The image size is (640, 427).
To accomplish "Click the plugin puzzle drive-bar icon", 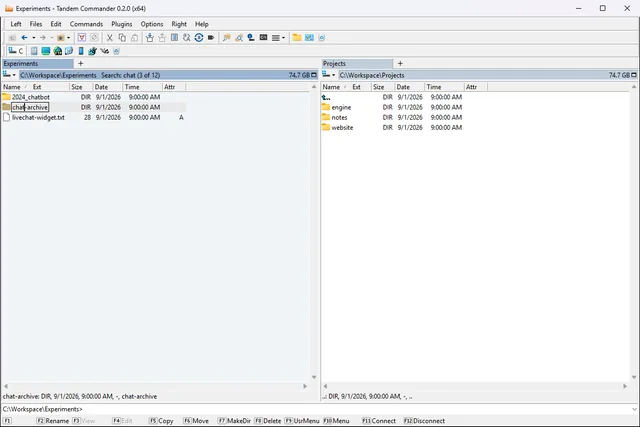I will [x=93, y=51].
